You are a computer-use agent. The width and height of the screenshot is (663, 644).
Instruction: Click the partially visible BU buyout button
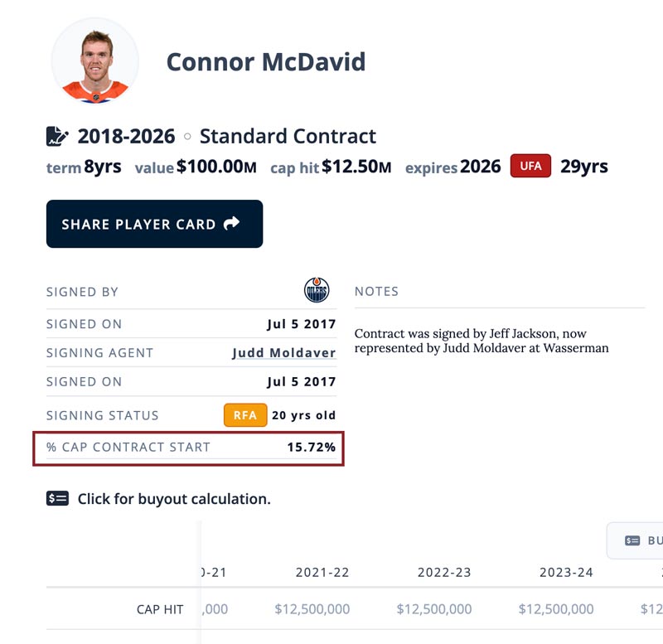click(635, 540)
